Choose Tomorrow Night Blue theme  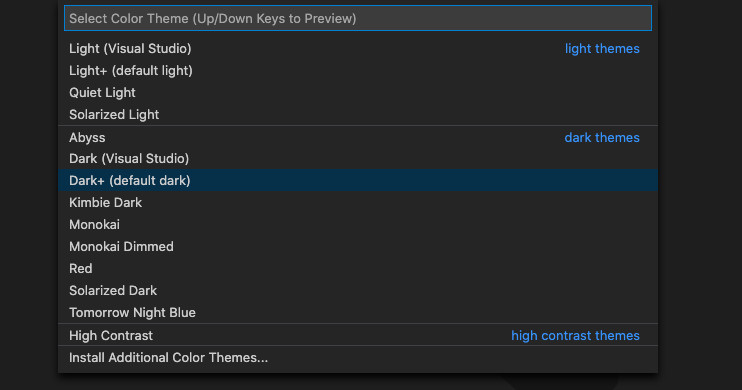tap(358, 312)
